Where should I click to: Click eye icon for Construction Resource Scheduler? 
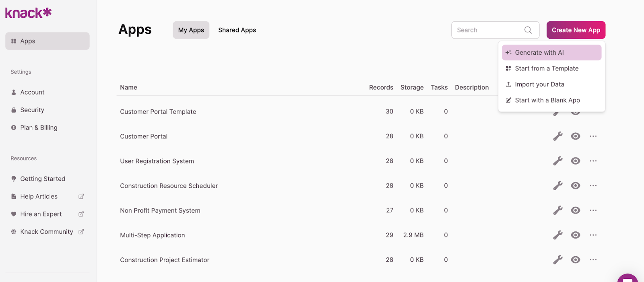pos(576,186)
